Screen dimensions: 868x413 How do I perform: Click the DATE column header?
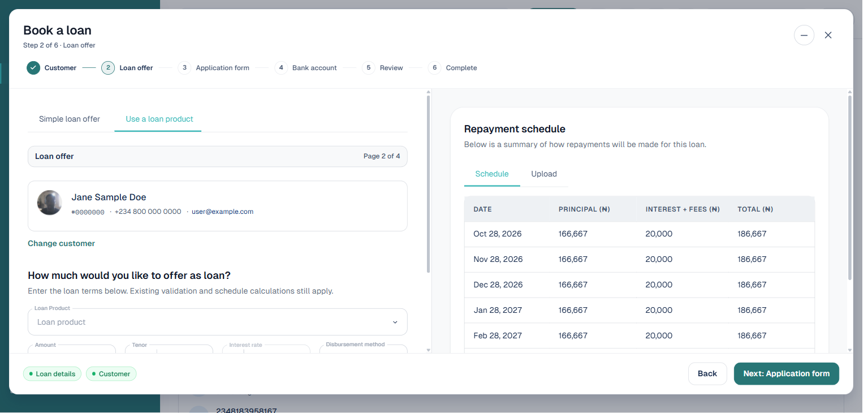[x=483, y=209]
